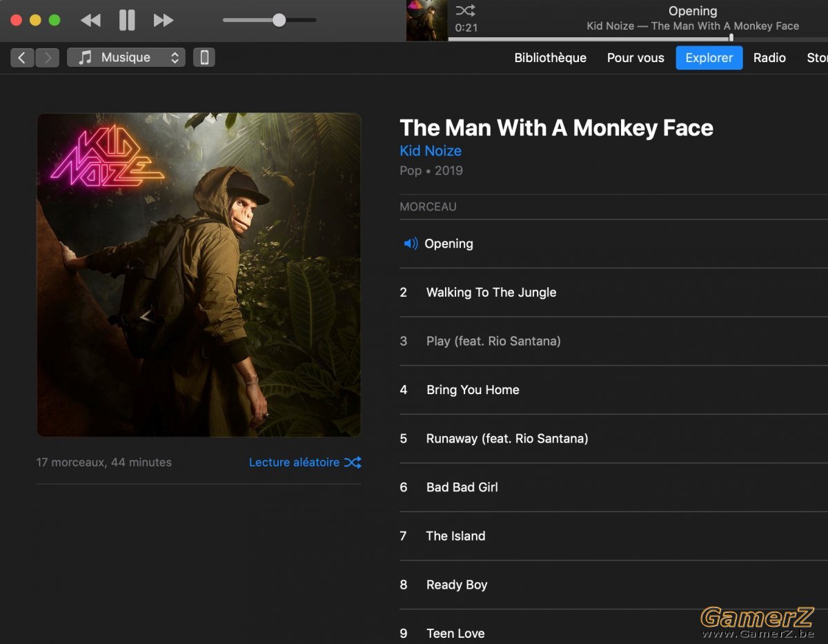This screenshot has height=644, width=828.
Task: Select the Explorer tab
Action: (709, 58)
